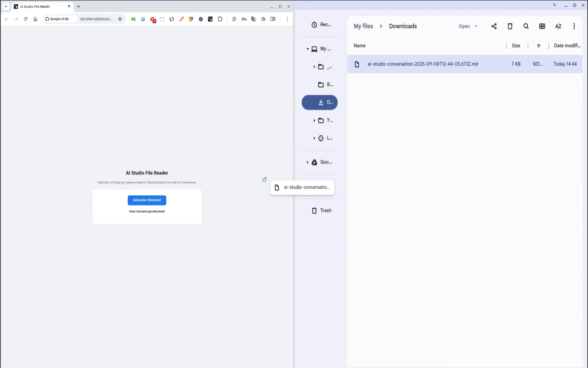This screenshot has width=588, height=368.
Task: Search files with the magnifier icon
Action: 526,26
